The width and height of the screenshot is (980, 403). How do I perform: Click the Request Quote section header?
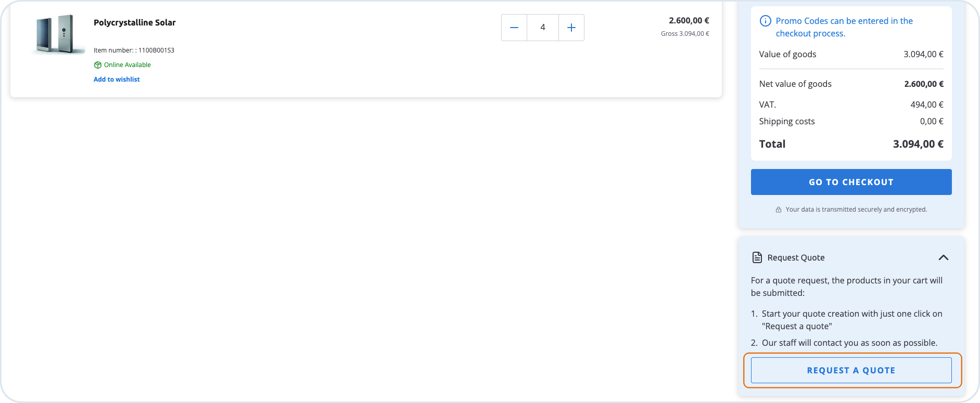[796, 257]
